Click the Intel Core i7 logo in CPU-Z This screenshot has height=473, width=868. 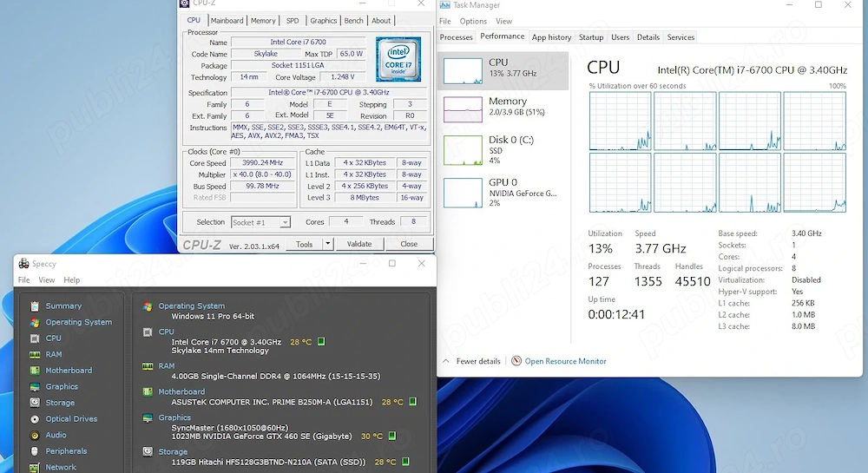(x=398, y=59)
